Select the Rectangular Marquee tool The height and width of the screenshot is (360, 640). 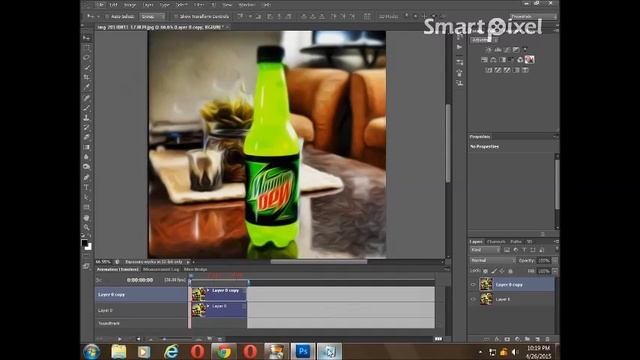click(x=86, y=48)
